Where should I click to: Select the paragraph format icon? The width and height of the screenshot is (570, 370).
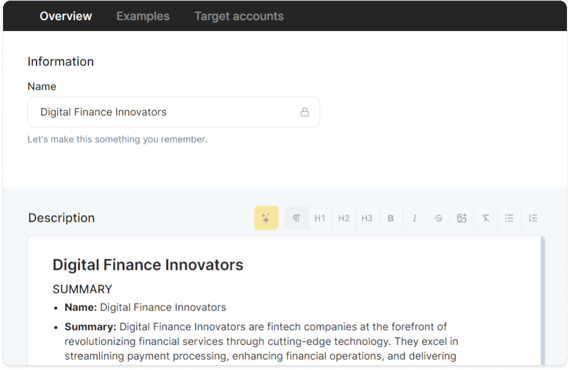297,218
